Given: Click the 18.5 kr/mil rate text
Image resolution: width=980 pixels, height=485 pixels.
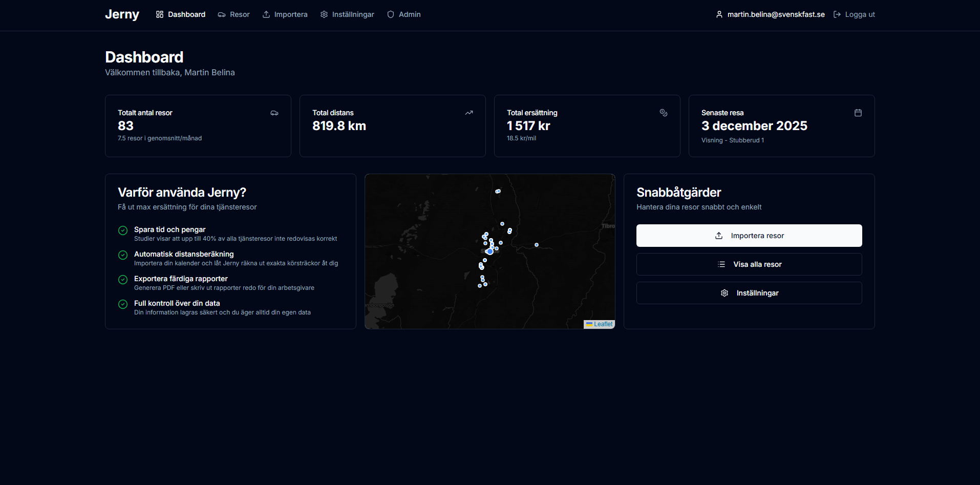Looking at the screenshot, I should pos(521,138).
